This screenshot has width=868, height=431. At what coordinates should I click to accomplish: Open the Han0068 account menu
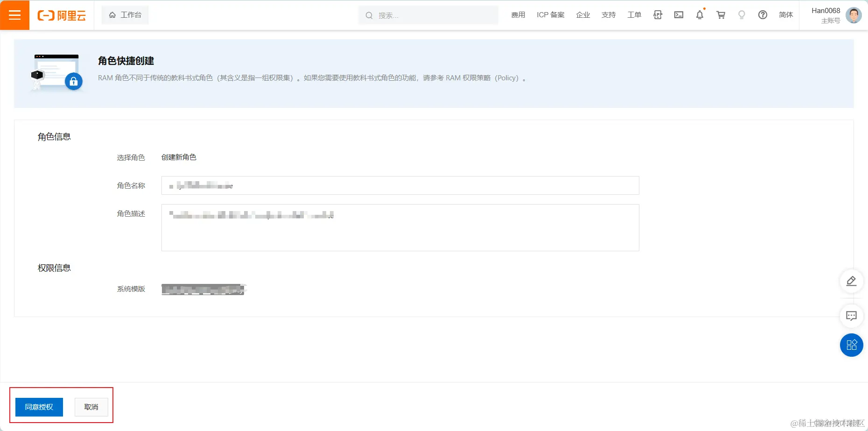826,15
